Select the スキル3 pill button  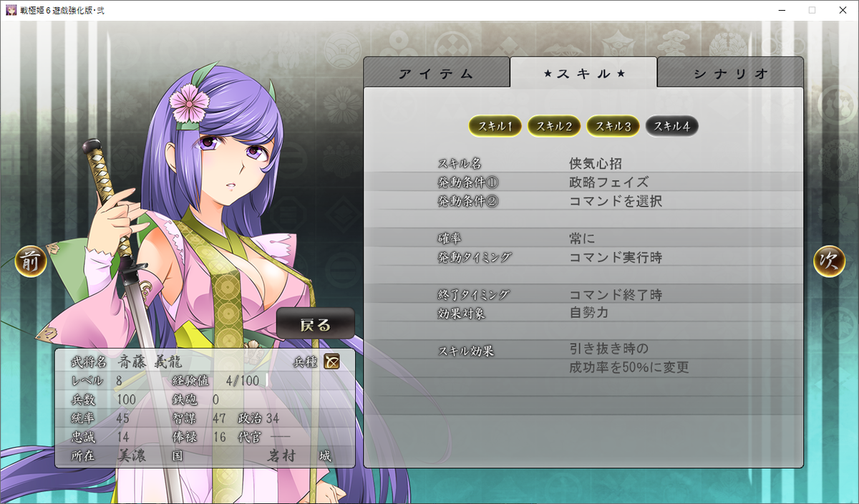[x=613, y=126]
